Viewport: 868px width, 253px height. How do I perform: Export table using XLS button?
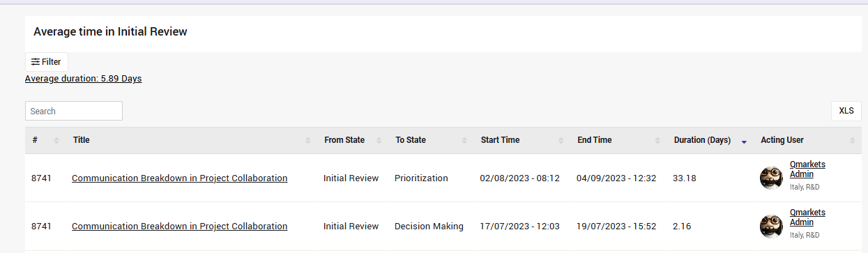click(x=846, y=111)
